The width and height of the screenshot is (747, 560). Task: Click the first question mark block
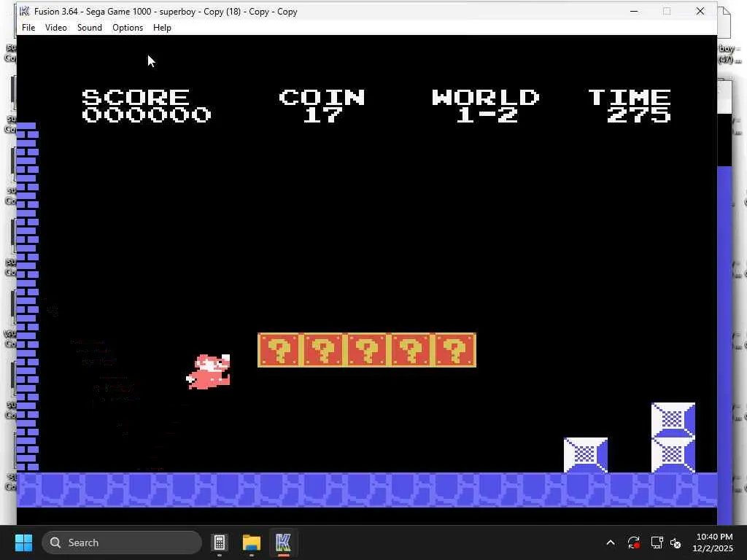click(x=279, y=351)
